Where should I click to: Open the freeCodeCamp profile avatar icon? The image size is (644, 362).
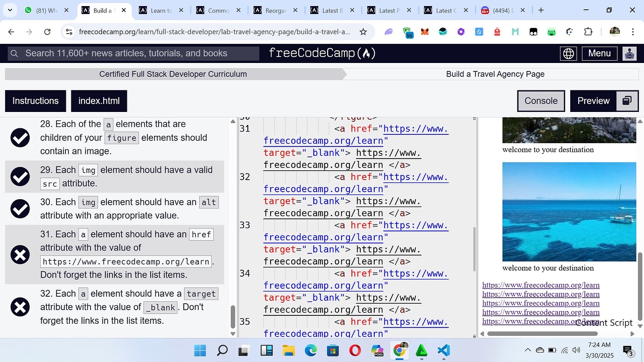coord(629,53)
